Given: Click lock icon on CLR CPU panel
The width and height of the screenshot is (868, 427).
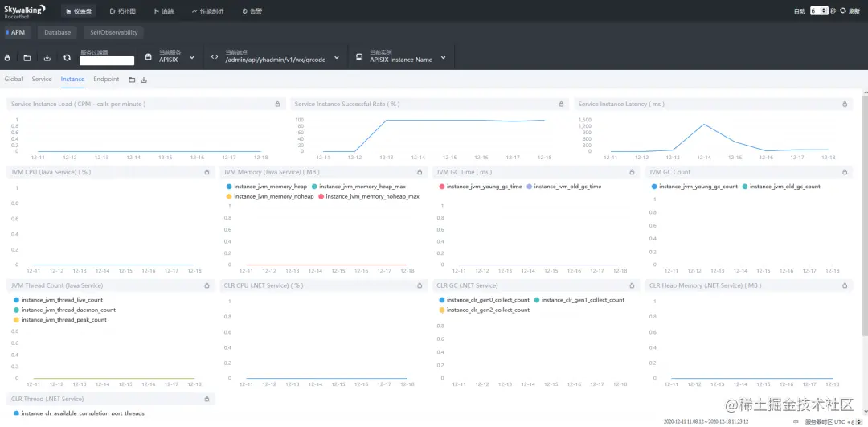Looking at the screenshot, I should (x=419, y=285).
